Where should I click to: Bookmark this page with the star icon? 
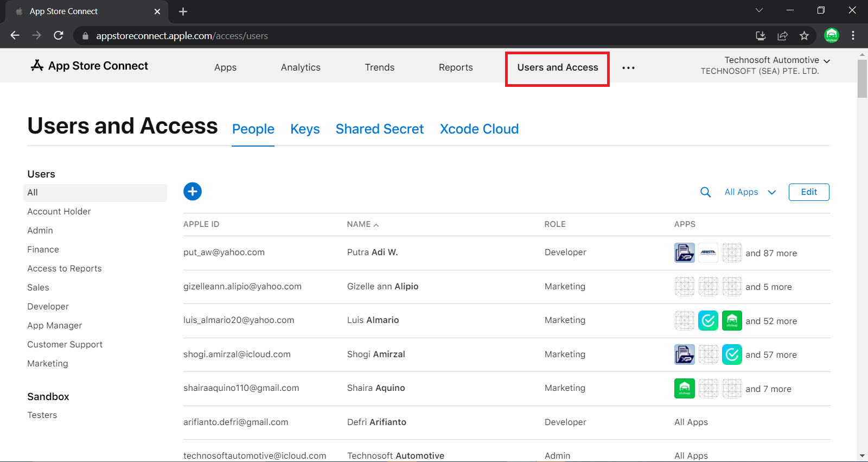click(804, 36)
